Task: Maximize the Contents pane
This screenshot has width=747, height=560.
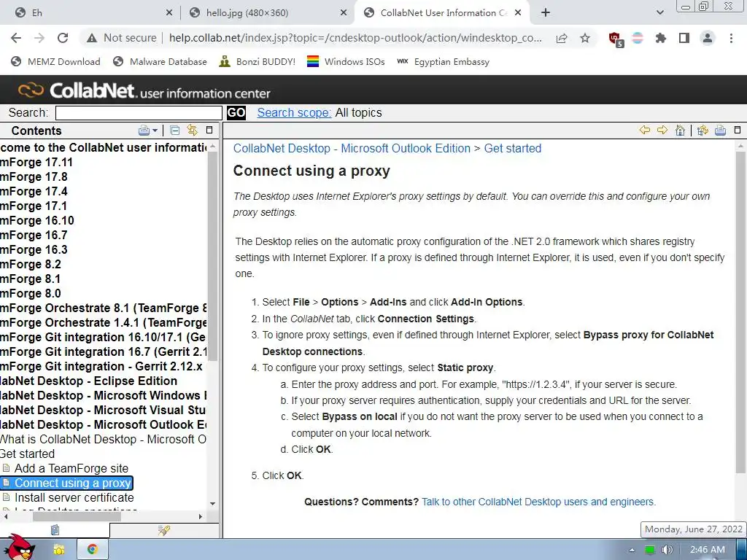Action: [x=209, y=130]
